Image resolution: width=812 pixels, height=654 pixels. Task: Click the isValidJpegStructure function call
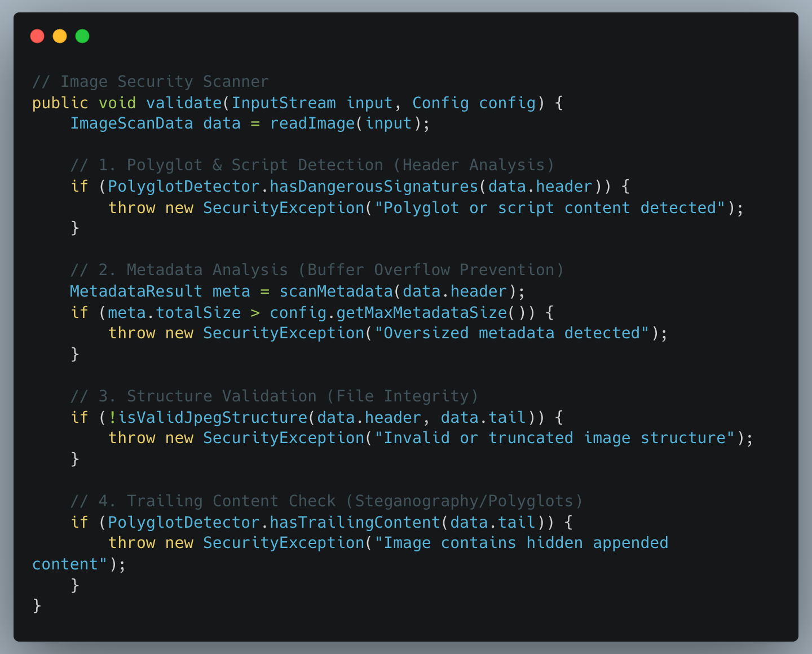tap(213, 418)
